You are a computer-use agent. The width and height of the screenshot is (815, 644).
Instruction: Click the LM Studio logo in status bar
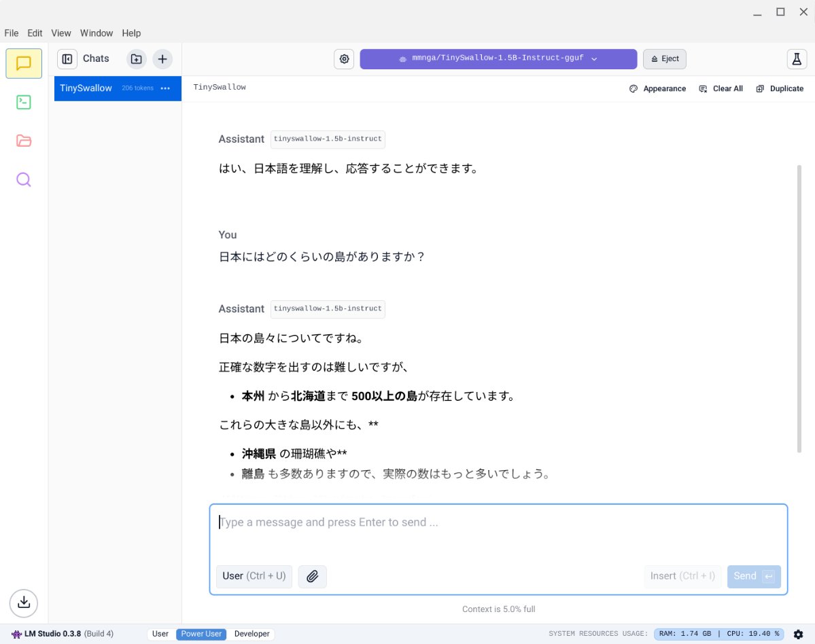[16, 634]
